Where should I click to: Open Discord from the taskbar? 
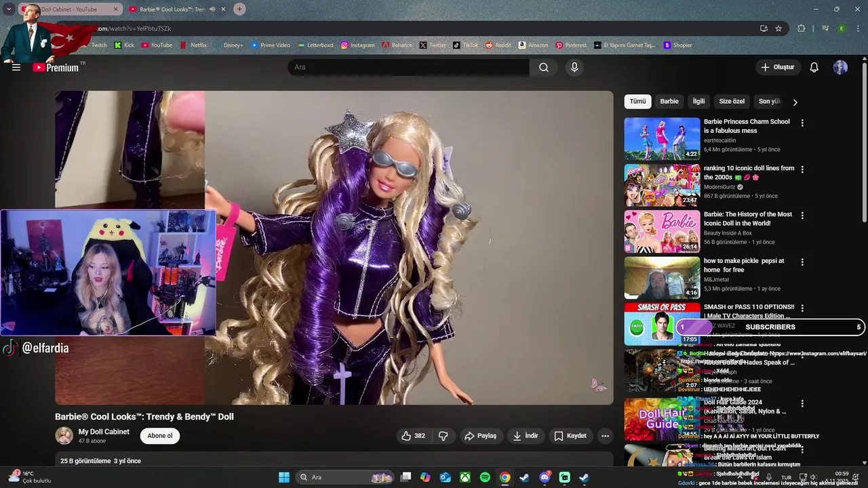coord(545,477)
